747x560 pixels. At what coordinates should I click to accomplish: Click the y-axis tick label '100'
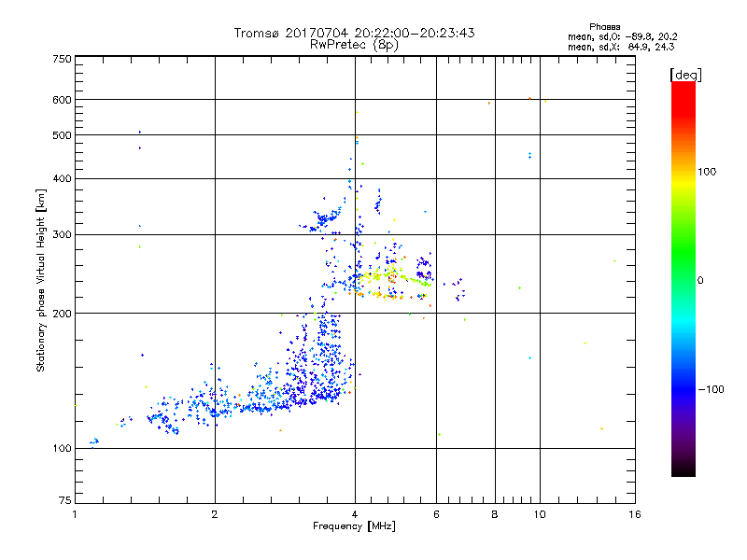62,449
